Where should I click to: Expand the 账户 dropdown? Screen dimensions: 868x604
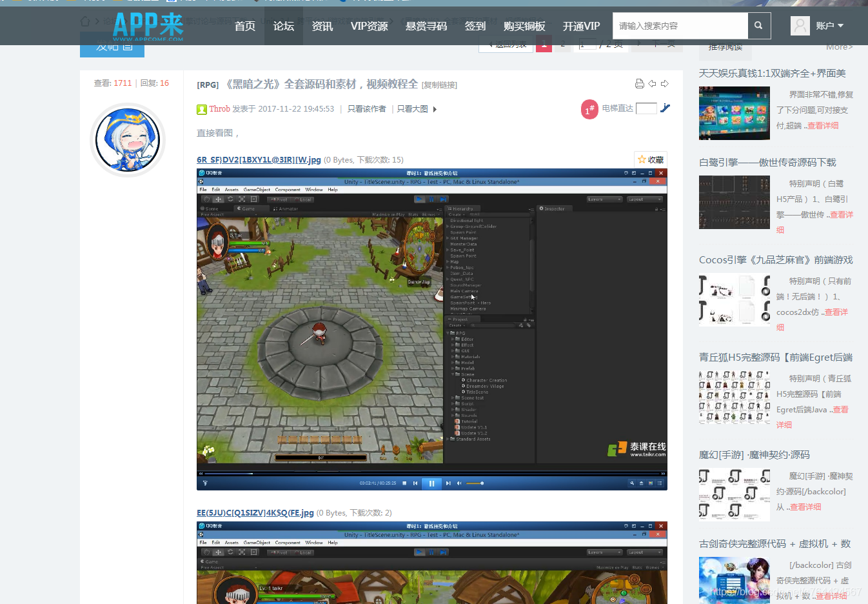[829, 26]
